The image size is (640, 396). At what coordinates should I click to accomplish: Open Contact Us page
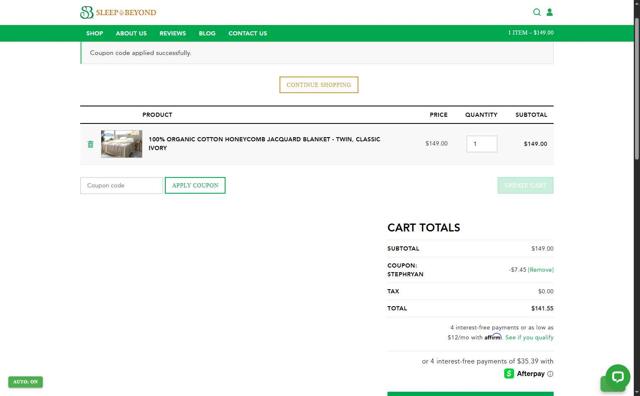pyautogui.click(x=248, y=33)
